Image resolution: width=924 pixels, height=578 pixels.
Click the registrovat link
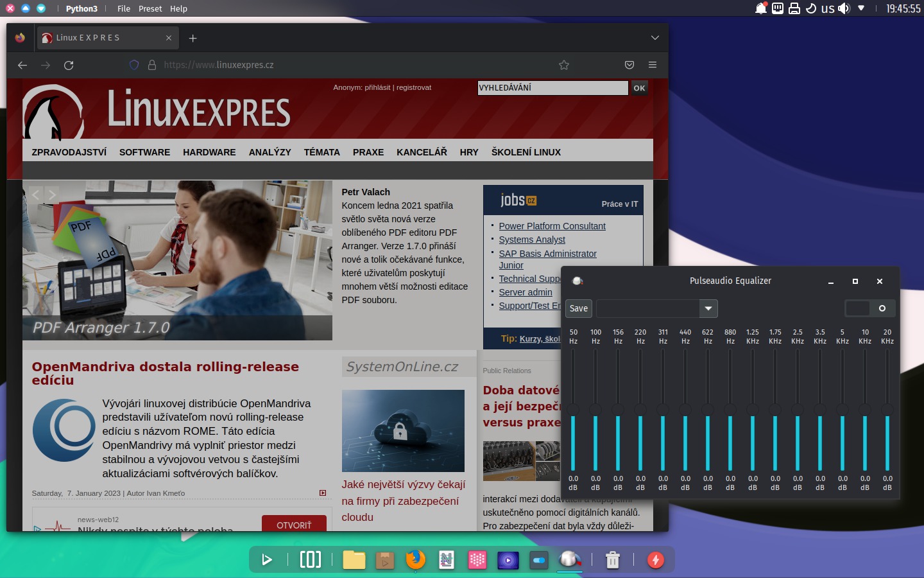(x=414, y=87)
